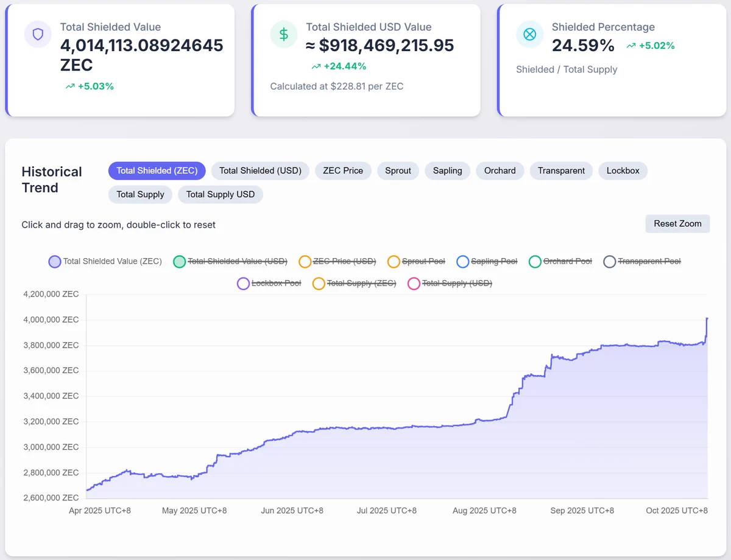Click the shield icon on Total Shielded Value card

38,34
